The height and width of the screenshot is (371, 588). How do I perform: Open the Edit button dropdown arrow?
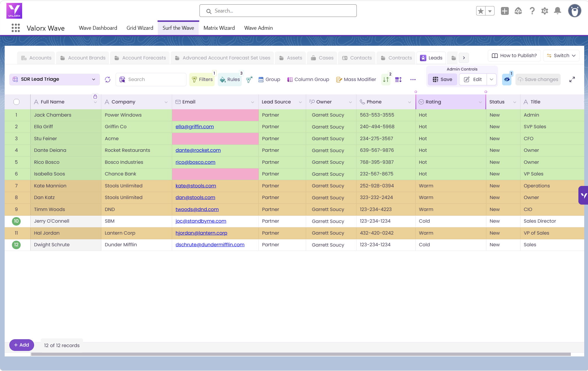(x=492, y=80)
